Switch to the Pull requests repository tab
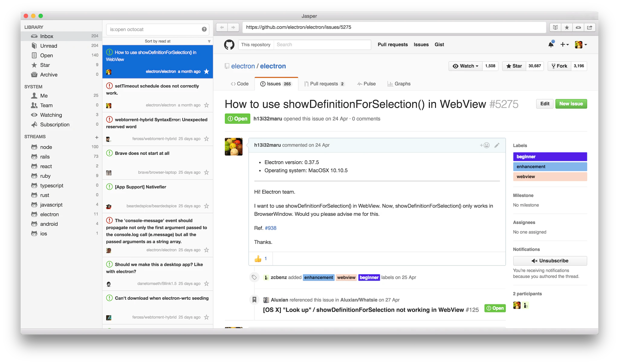 324,84
